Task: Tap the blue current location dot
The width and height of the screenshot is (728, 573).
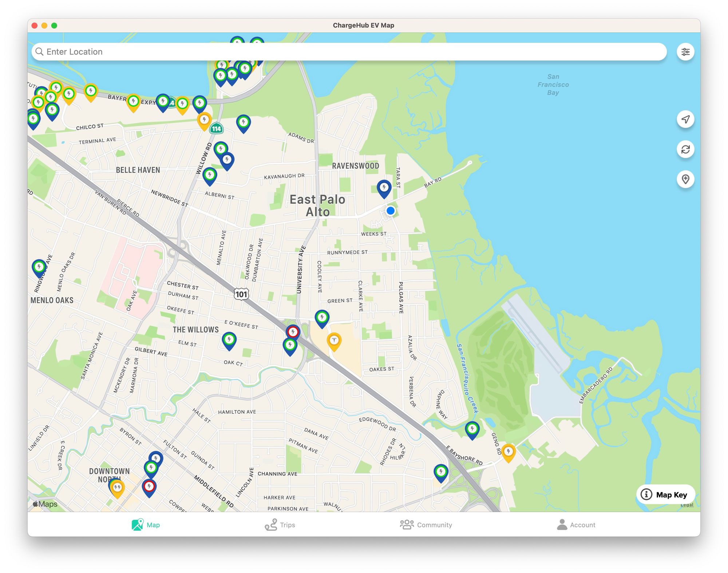Action: pyautogui.click(x=390, y=211)
